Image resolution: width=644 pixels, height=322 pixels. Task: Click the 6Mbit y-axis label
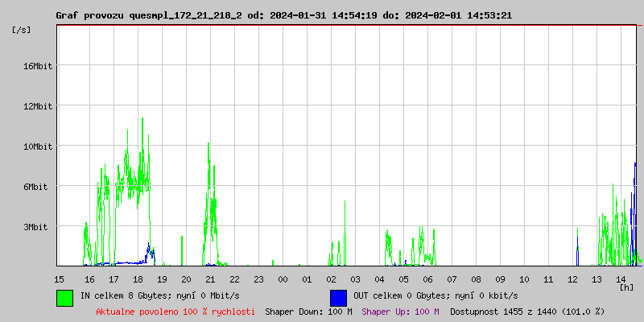(38, 187)
